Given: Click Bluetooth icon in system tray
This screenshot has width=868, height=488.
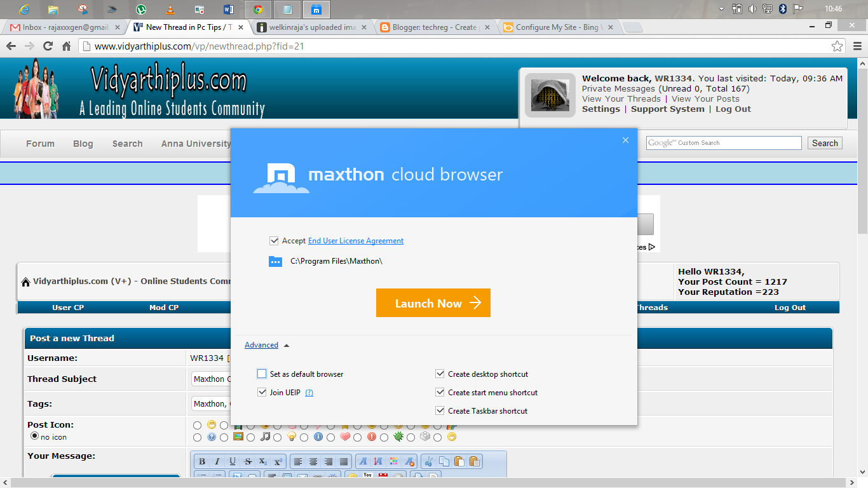Looking at the screenshot, I should click(x=783, y=9).
